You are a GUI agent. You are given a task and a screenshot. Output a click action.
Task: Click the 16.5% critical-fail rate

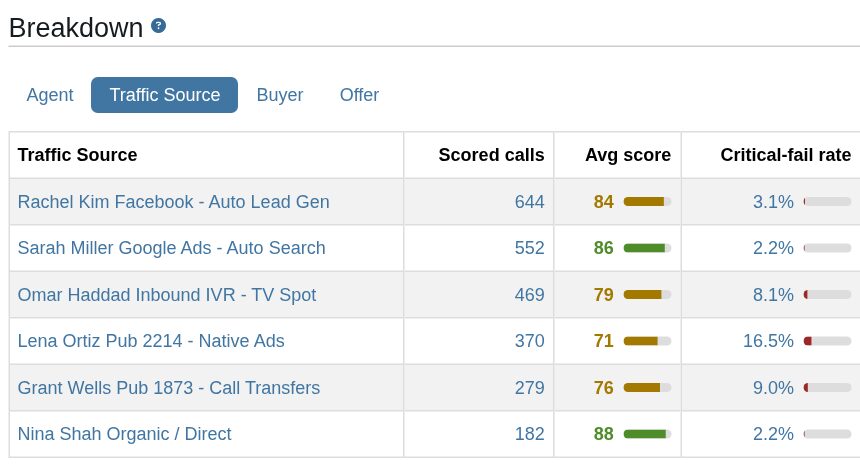click(768, 341)
